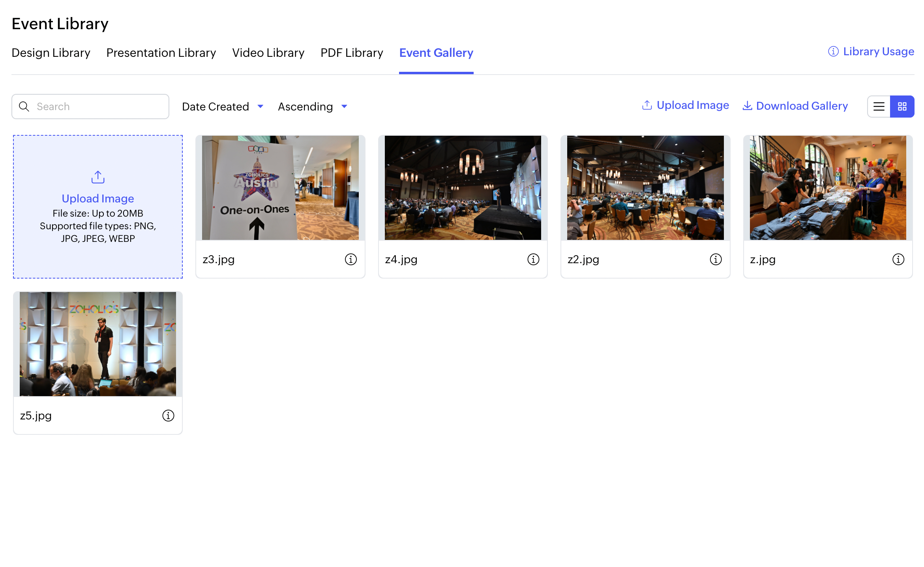Click the upload arrow icon in dashed box

98,177
